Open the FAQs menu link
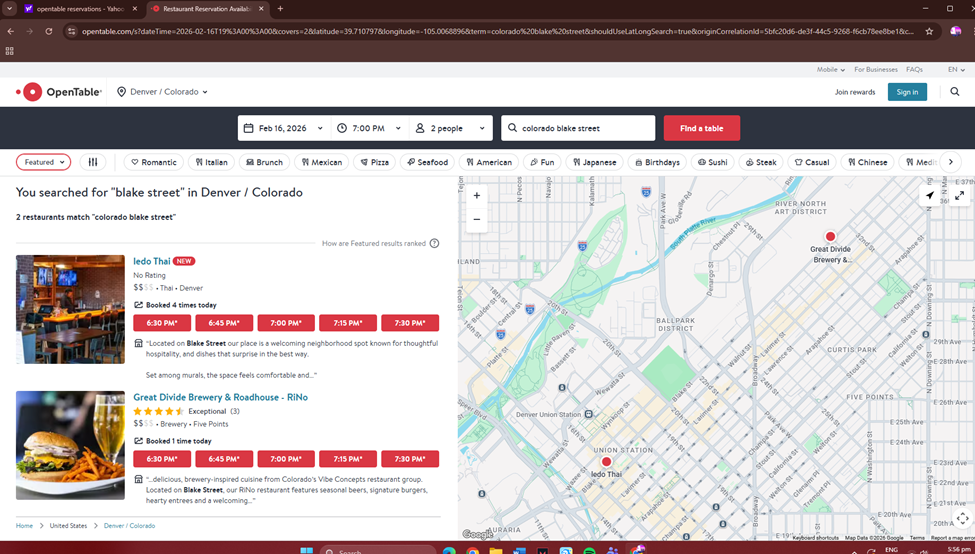975x554 pixels. (x=914, y=70)
